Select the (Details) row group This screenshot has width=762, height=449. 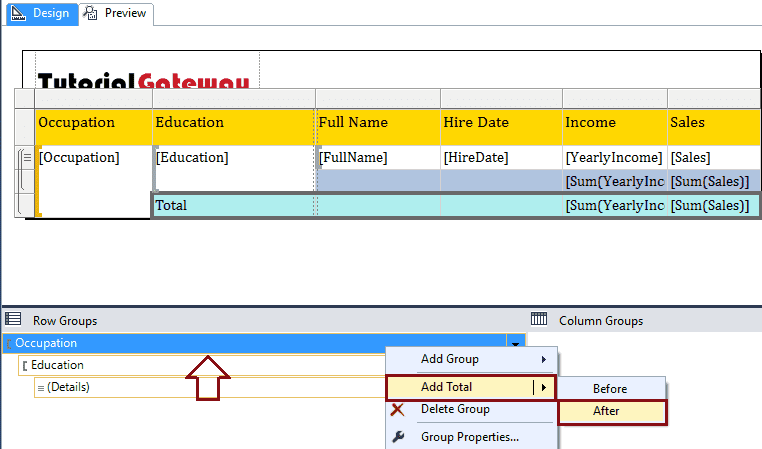click(x=210, y=387)
